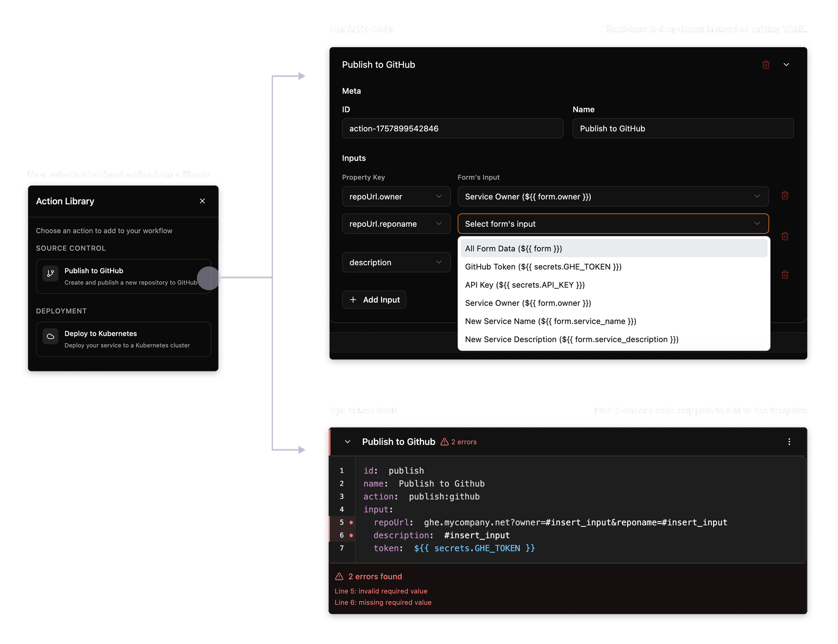Choose 'All Form Data' from the dropdown list
838x644 pixels.
pyautogui.click(x=613, y=248)
